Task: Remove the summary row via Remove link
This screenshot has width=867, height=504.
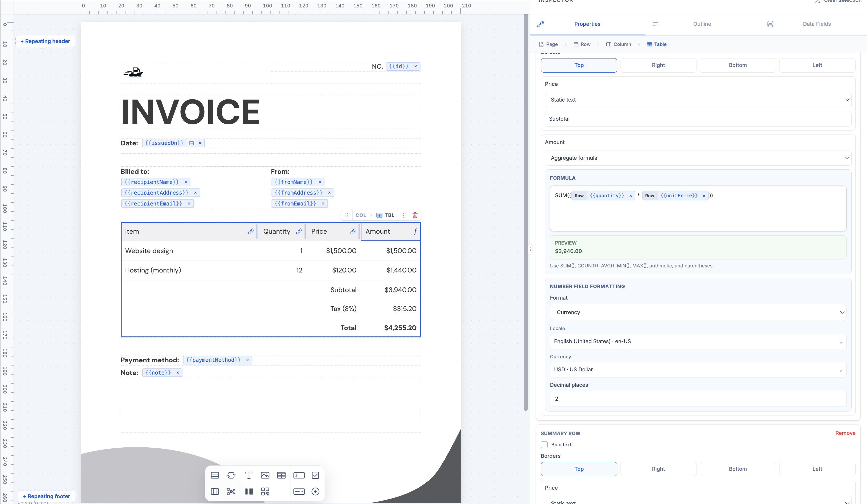Action: pos(845,433)
